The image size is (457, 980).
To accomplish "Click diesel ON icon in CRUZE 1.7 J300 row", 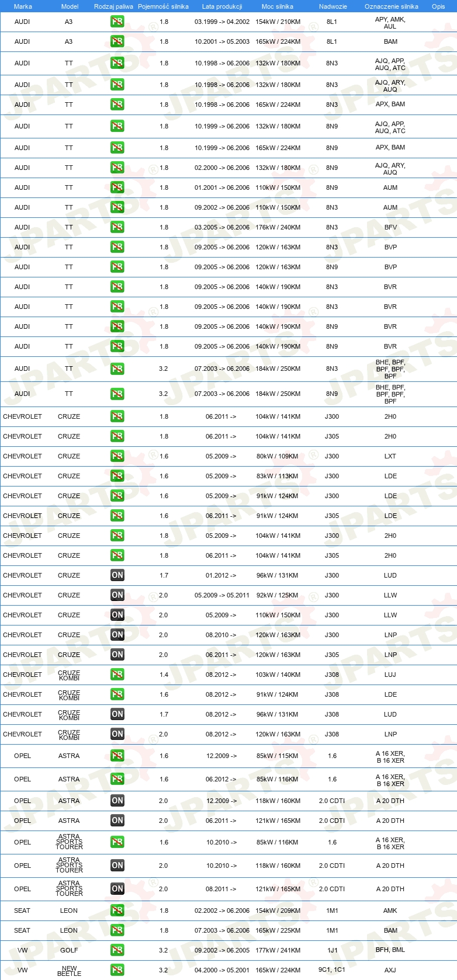I will click(117, 575).
